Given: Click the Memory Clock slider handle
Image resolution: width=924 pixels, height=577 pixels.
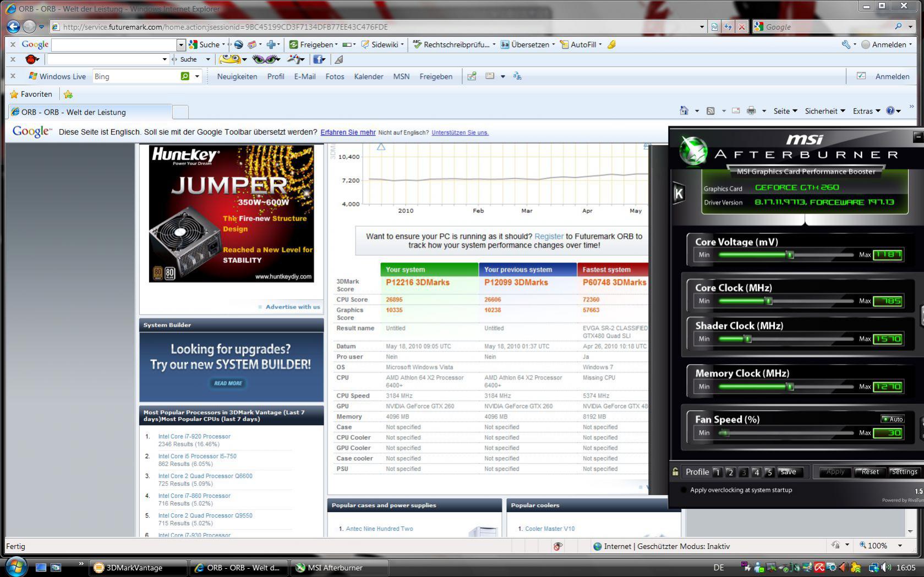Looking at the screenshot, I should point(790,387).
